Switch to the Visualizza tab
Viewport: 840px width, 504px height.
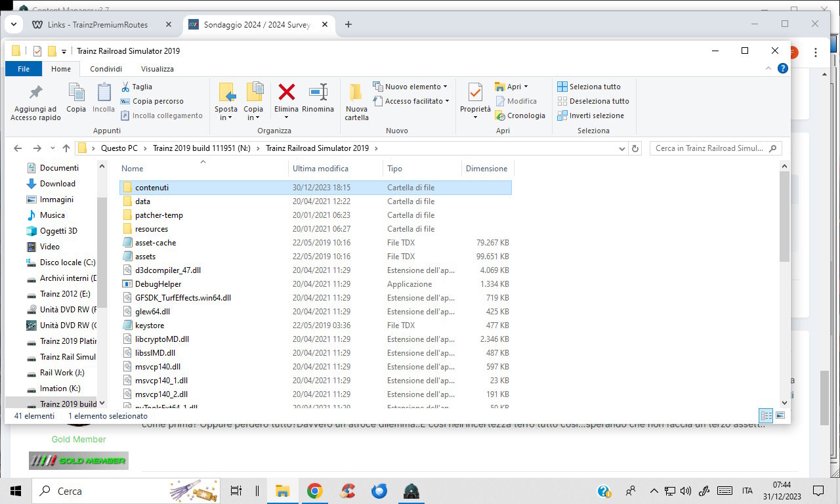[x=157, y=69]
